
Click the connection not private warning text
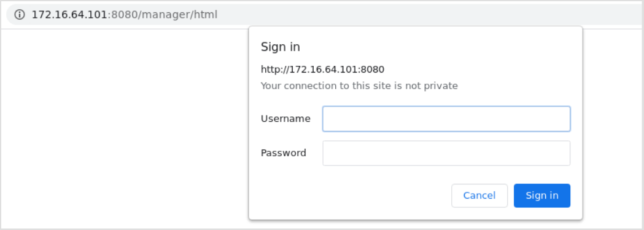tap(359, 86)
